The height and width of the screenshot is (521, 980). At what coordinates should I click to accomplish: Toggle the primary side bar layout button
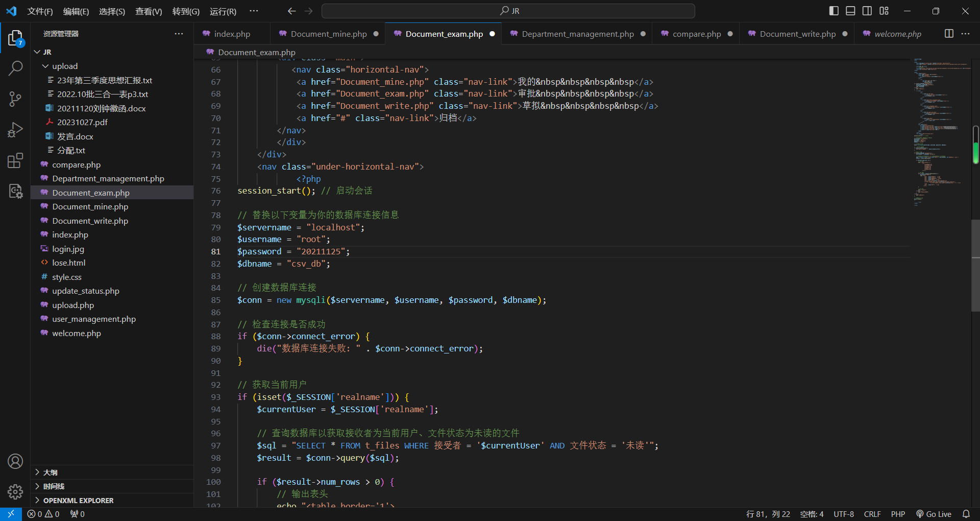[x=834, y=11]
